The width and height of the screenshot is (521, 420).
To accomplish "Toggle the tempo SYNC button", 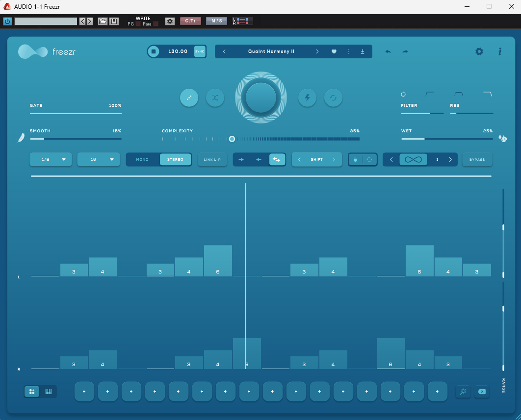I will 200,51.
